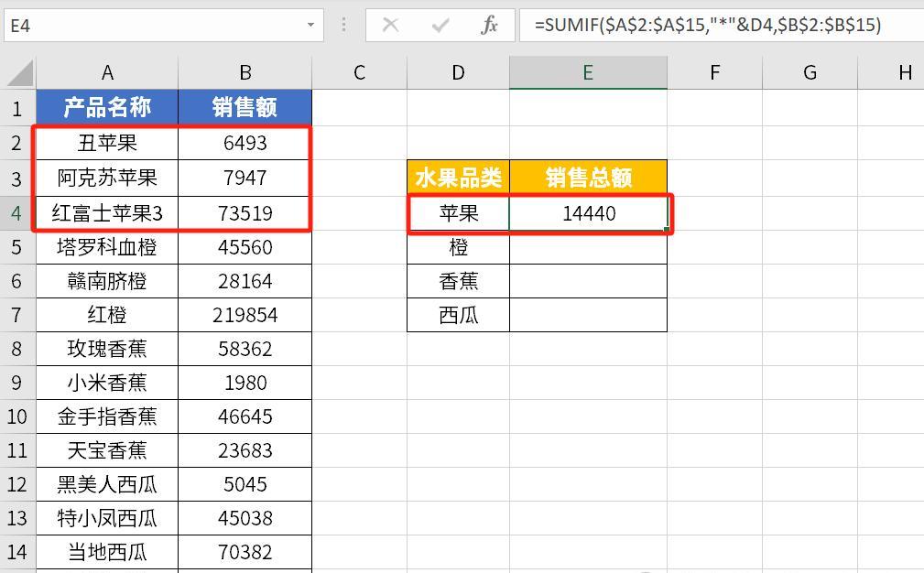Select row 5 header
The width and height of the screenshot is (924, 573).
[17, 247]
